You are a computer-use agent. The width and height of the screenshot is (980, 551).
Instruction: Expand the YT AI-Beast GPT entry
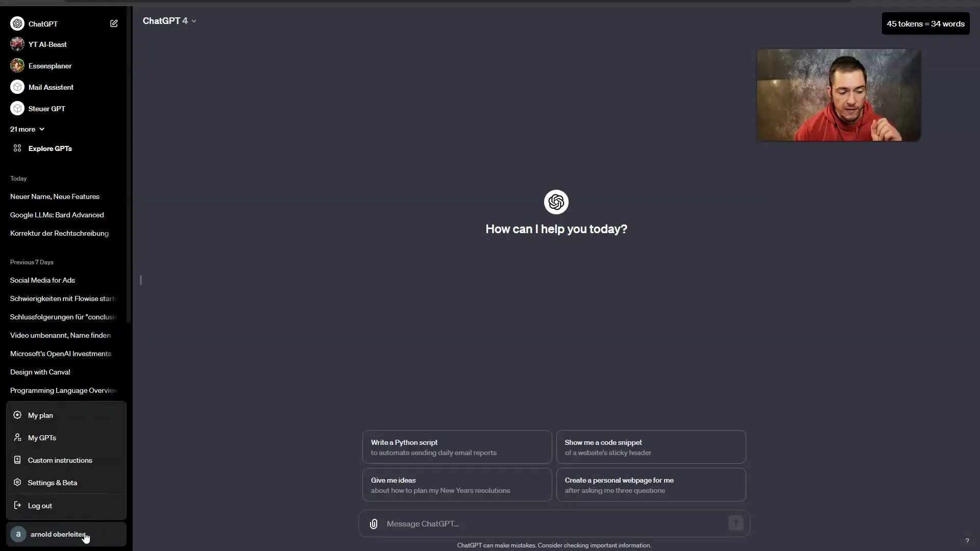(x=47, y=44)
